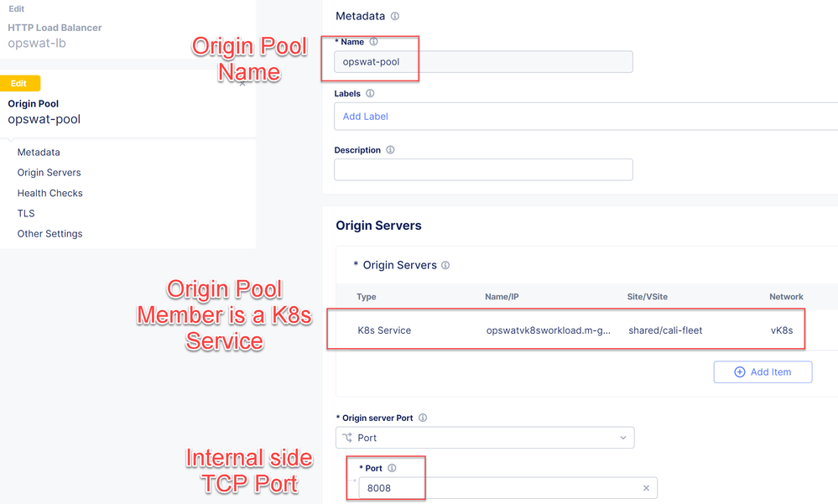Image resolution: width=838 pixels, height=504 pixels.
Task: Open TLS settings in sidebar
Action: point(26,214)
